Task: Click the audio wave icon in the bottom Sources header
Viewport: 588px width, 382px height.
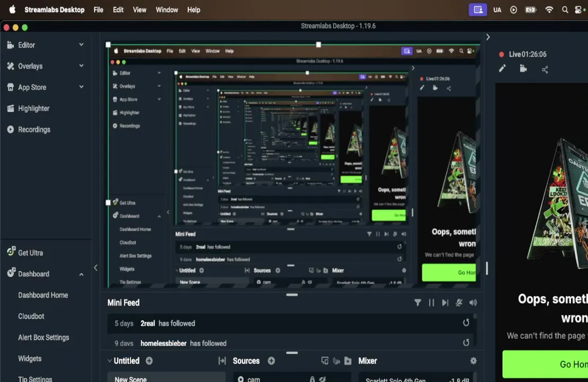Action: [336, 361]
